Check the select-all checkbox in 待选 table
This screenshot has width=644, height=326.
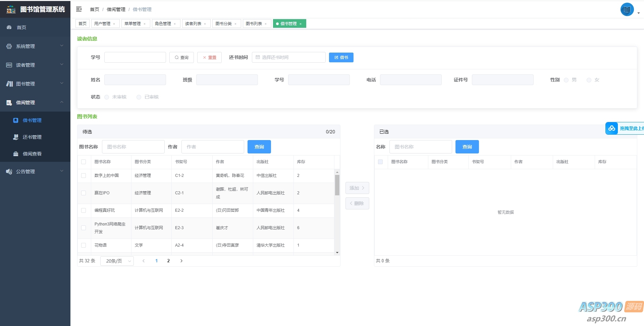84,162
